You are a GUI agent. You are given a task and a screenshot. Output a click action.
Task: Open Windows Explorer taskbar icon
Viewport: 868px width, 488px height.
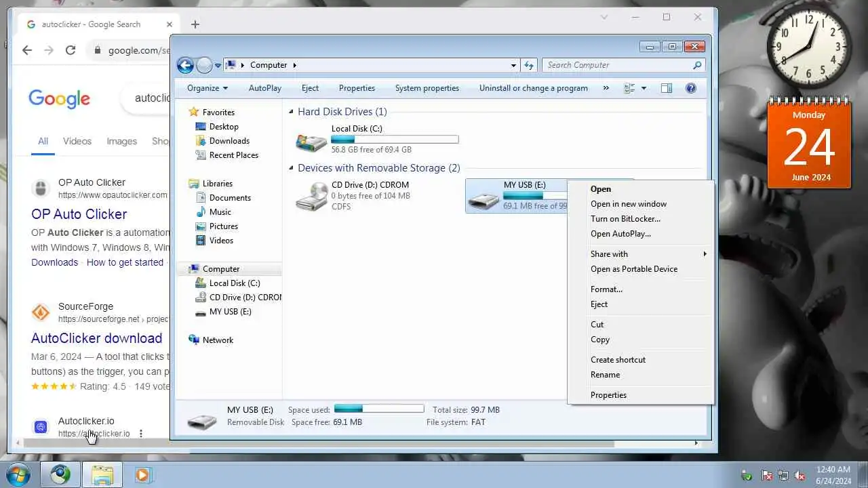102,474
